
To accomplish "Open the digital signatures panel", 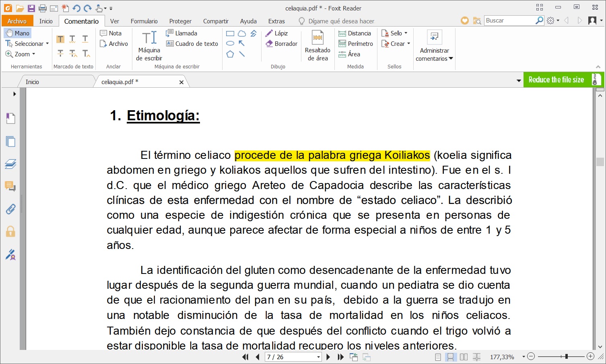I will pyautogui.click(x=10, y=255).
